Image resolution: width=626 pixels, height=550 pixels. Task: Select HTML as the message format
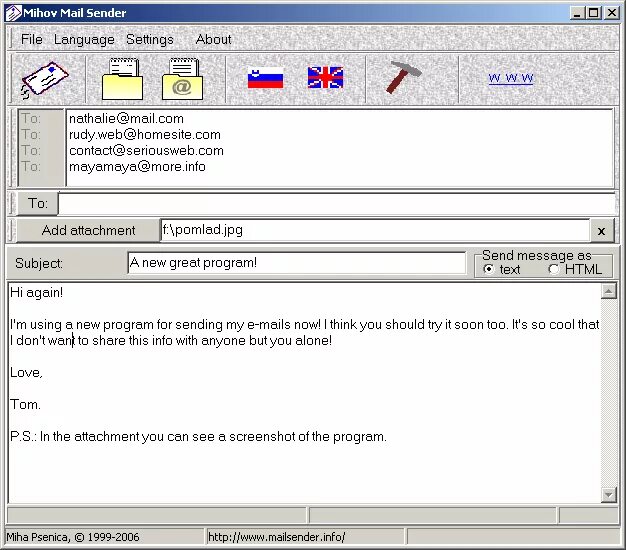tap(575, 269)
